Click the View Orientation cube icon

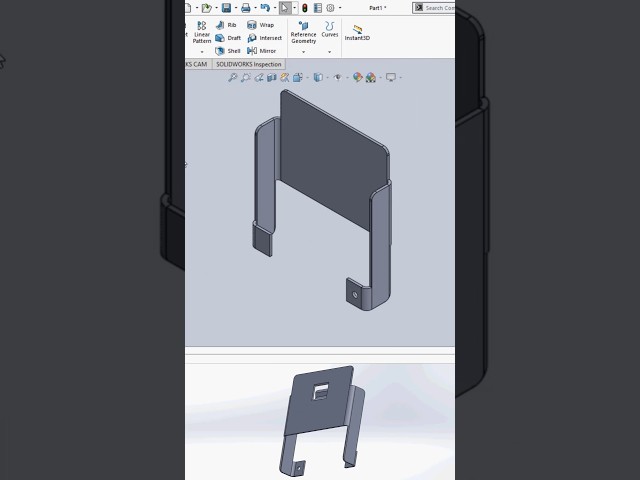[298, 77]
